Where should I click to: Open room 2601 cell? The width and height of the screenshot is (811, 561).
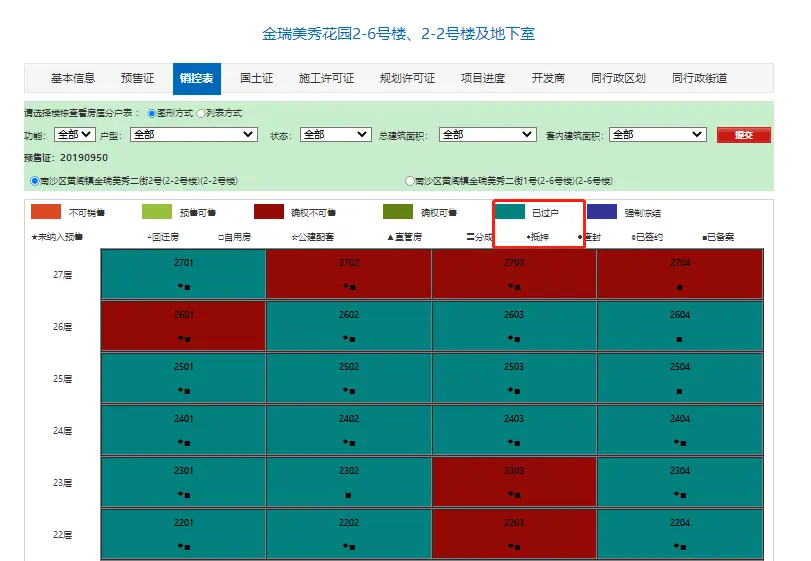tap(183, 326)
